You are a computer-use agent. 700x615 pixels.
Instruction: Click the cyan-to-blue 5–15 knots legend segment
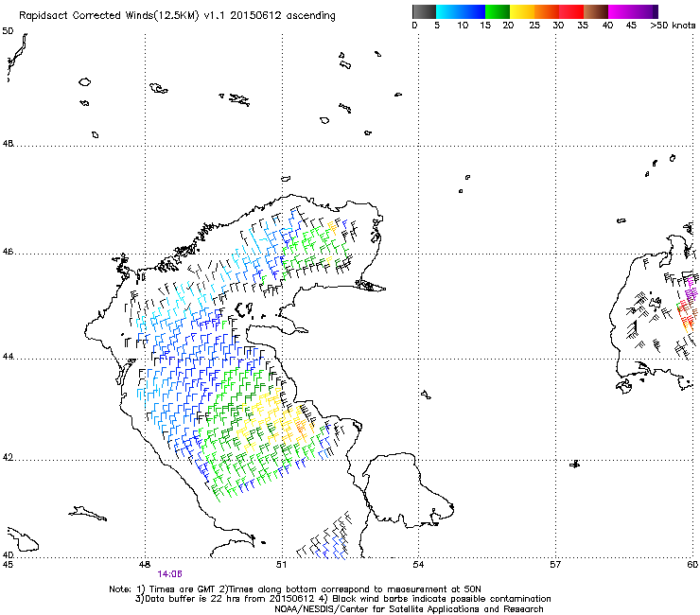point(461,11)
